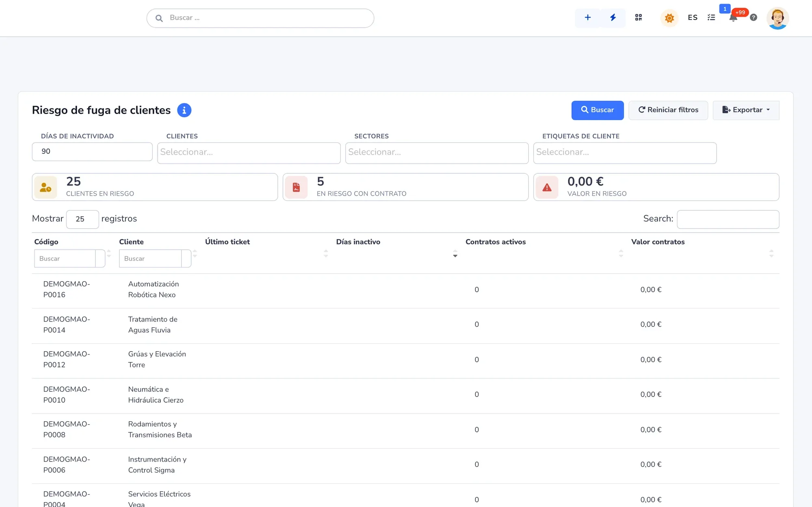Screen dimensions: 812x507
Task: Filter the Código column search box
Action: (x=65, y=259)
